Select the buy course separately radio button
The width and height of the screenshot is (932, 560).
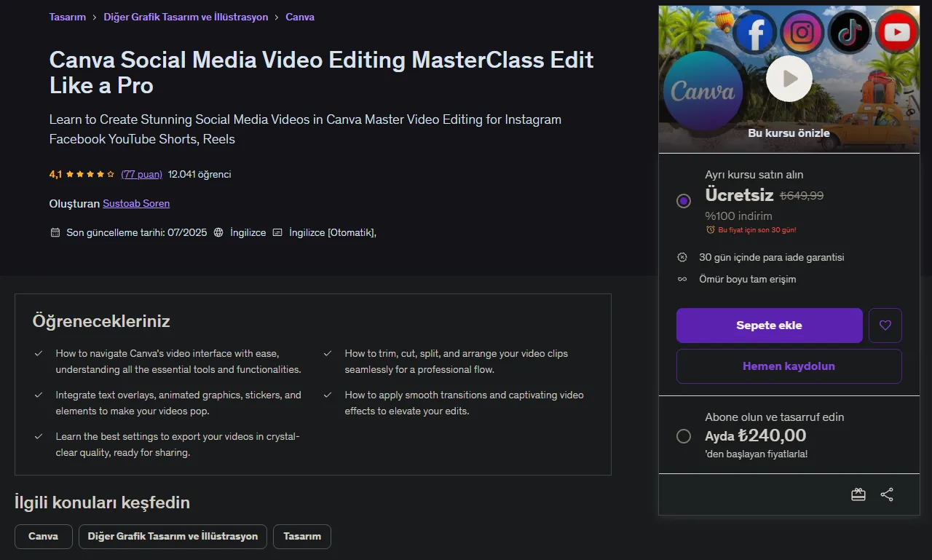[x=684, y=201]
